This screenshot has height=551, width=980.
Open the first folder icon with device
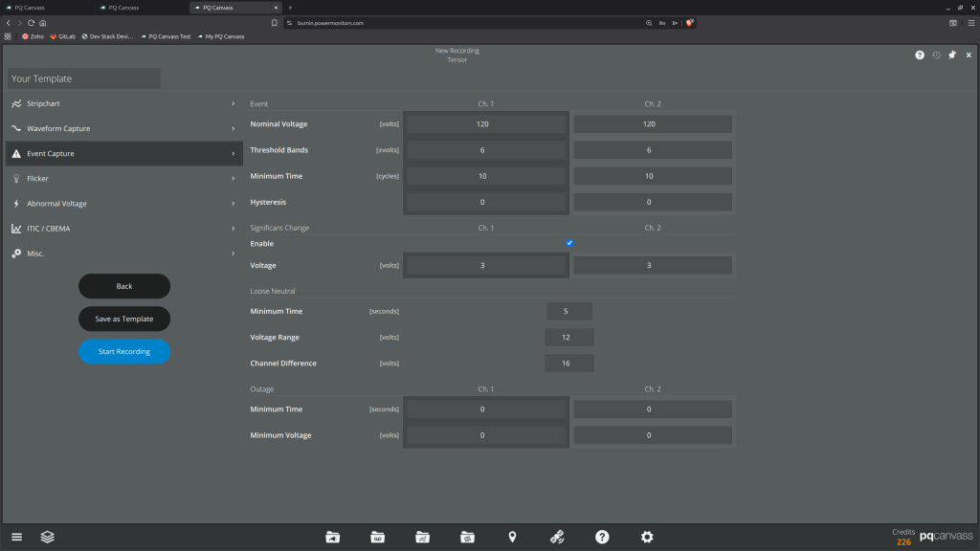click(332, 537)
